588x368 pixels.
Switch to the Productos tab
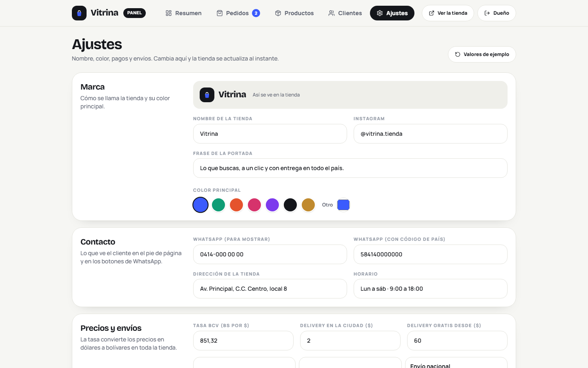pyautogui.click(x=294, y=13)
